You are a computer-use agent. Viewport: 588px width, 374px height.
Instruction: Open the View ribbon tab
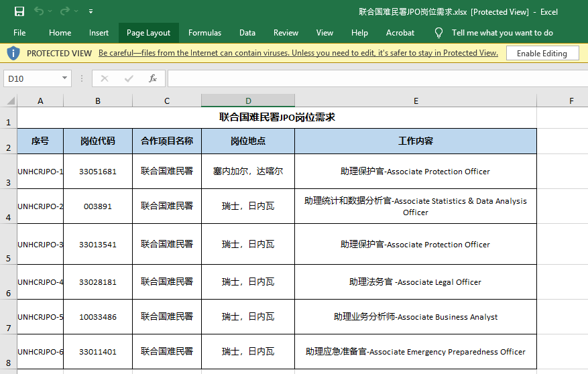tap(325, 33)
